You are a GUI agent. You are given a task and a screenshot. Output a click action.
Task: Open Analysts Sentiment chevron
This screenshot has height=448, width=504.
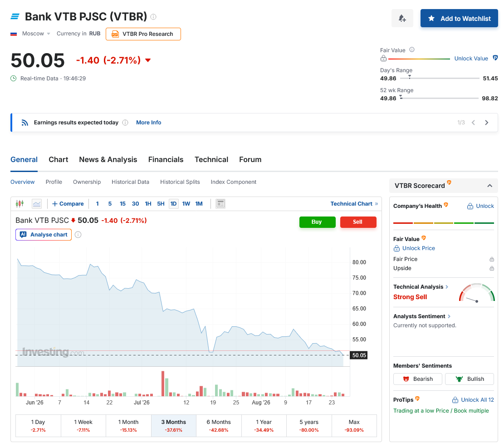click(449, 316)
